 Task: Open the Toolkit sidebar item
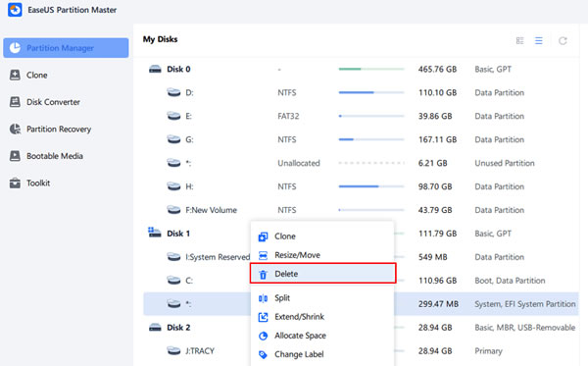pyautogui.click(x=66, y=183)
